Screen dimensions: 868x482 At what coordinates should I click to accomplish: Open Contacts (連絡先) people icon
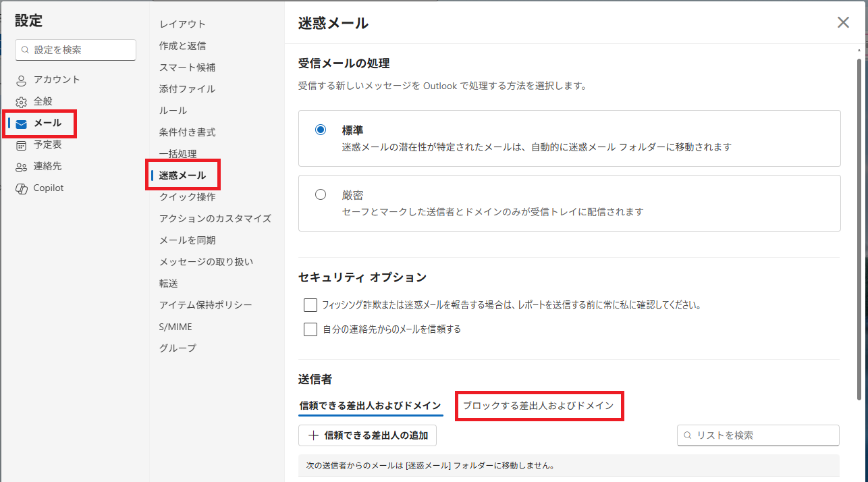coord(22,167)
